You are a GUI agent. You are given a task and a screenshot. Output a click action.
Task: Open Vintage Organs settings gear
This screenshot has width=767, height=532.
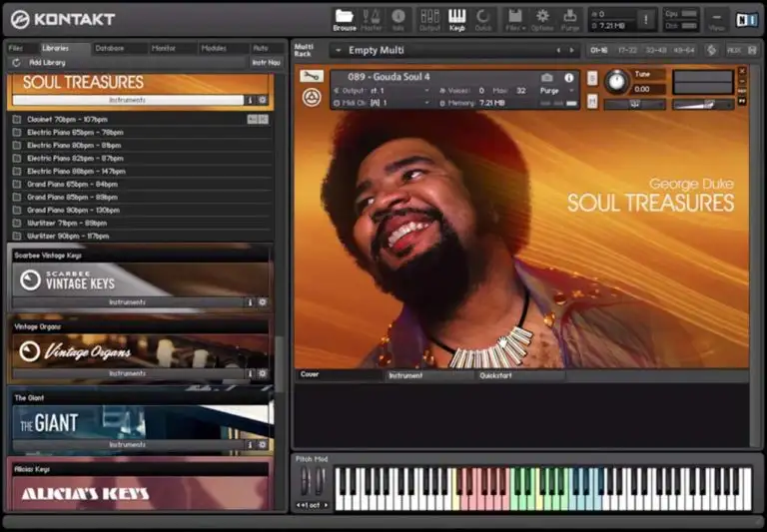[x=263, y=373]
